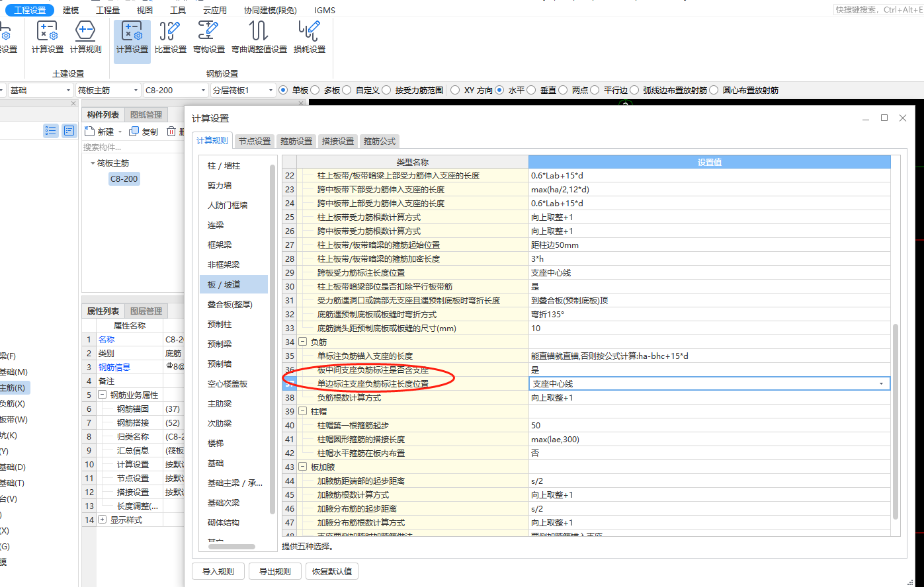Select 弧线边布置放射筋 radio option
This screenshot has height=587, width=924.
[x=634, y=90]
